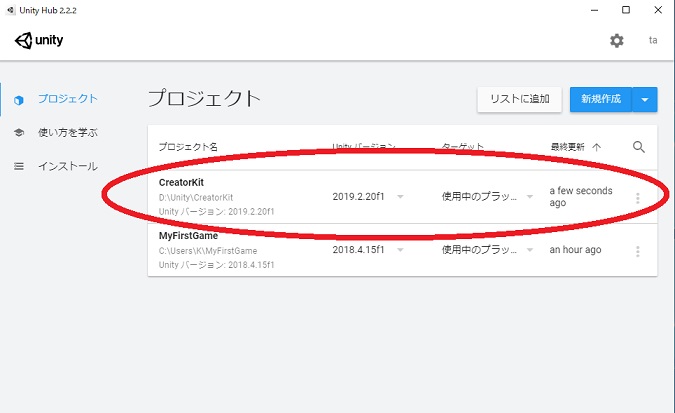
Task: Maximize the Unity Hub window
Action: tap(626, 10)
